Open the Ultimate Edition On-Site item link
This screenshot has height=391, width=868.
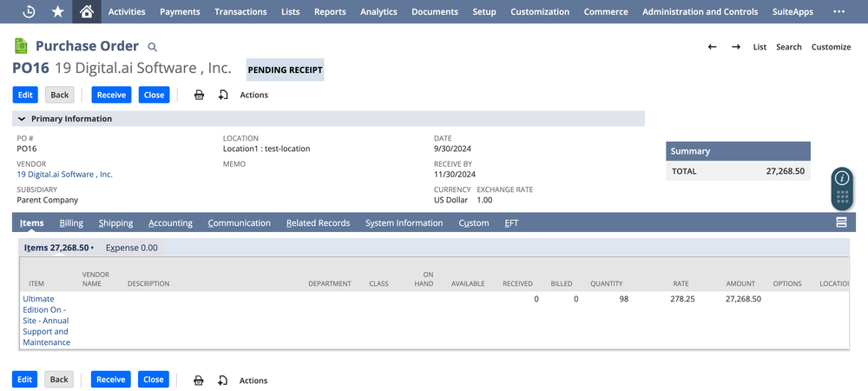point(46,320)
